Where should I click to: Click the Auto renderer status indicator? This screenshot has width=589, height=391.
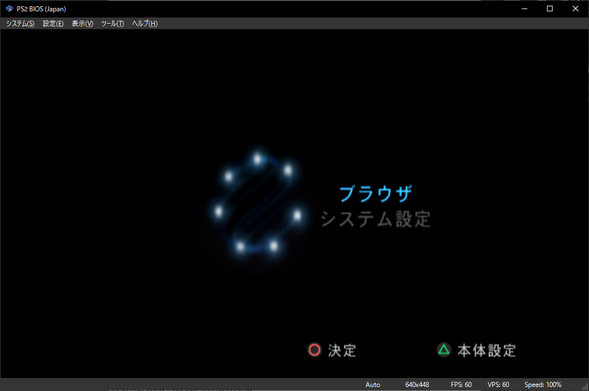(x=373, y=385)
